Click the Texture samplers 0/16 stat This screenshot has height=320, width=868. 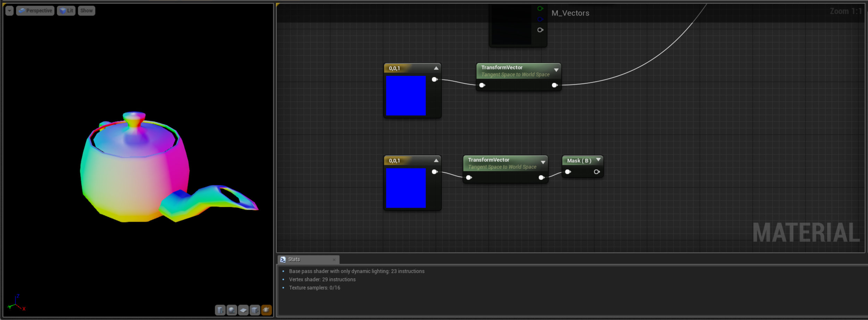[x=315, y=288]
